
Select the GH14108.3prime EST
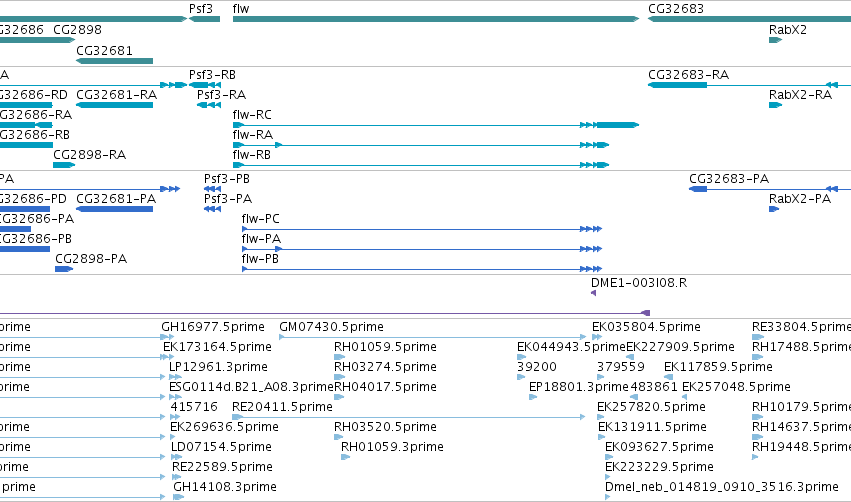click(x=225, y=487)
